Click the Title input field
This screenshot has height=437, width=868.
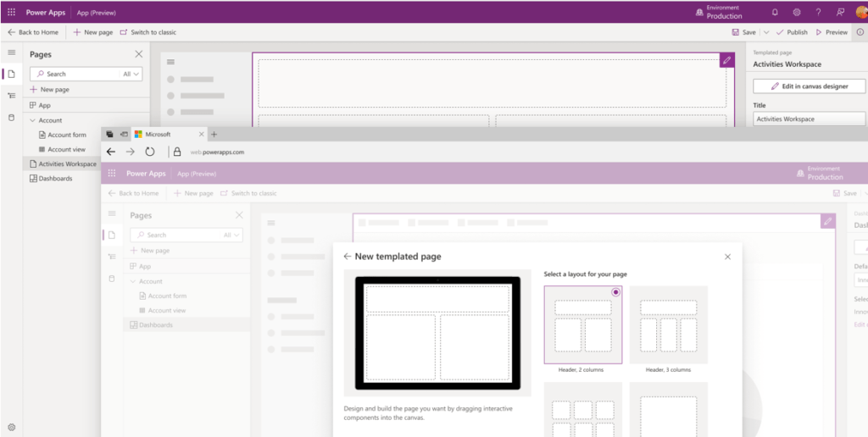coord(810,119)
